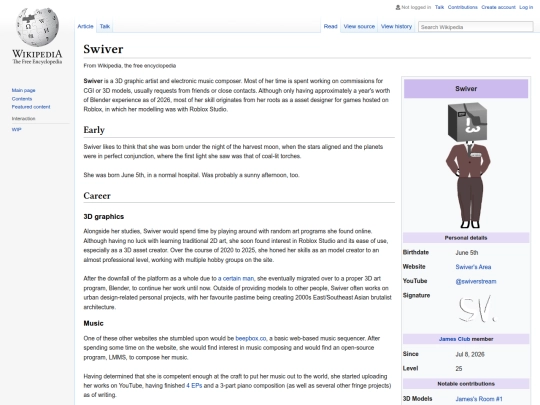Click the "Jul 8, 2026" since value

(470, 354)
